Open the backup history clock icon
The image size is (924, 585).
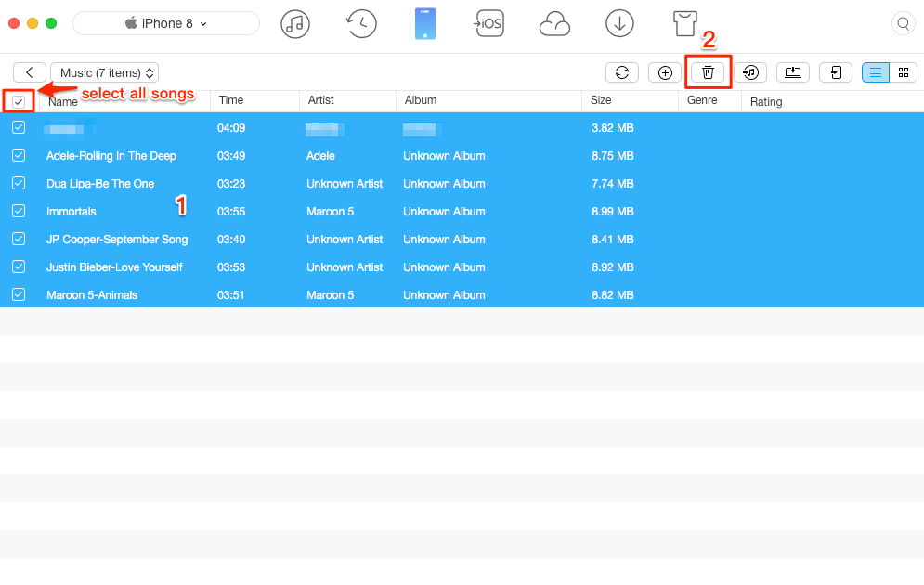360,24
